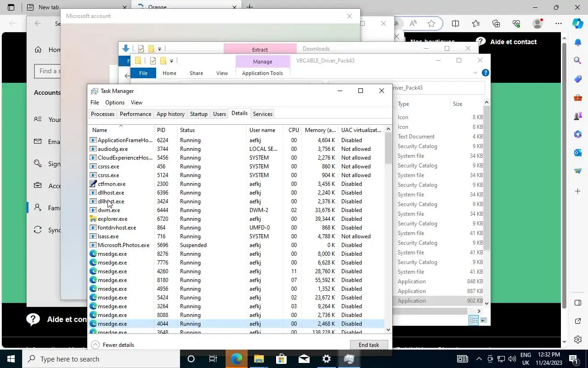Select the audiodg.exe process row
This screenshot has width=588, height=368.
click(x=237, y=149)
